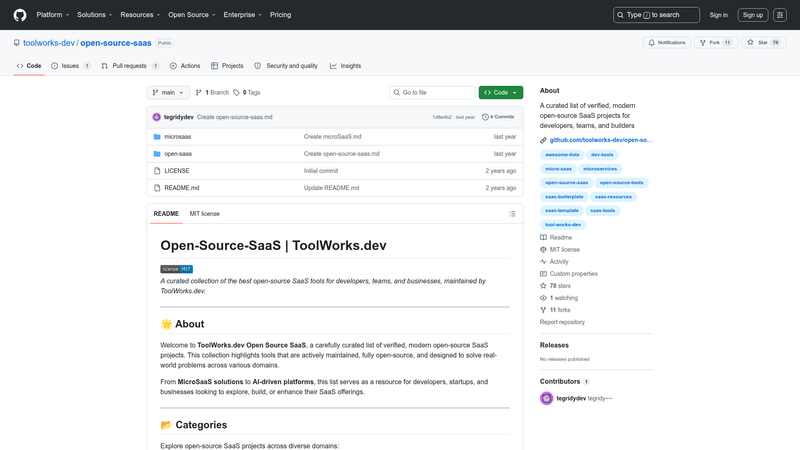Open the command palette icon in header
The image size is (800, 450).
tap(780, 15)
